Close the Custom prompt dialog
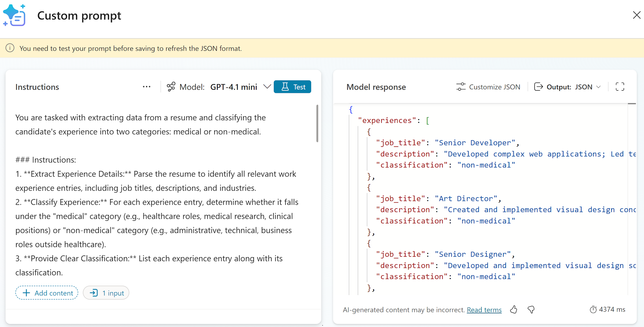Screen dimensions: 644x327 pyautogui.click(x=637, y=15)
